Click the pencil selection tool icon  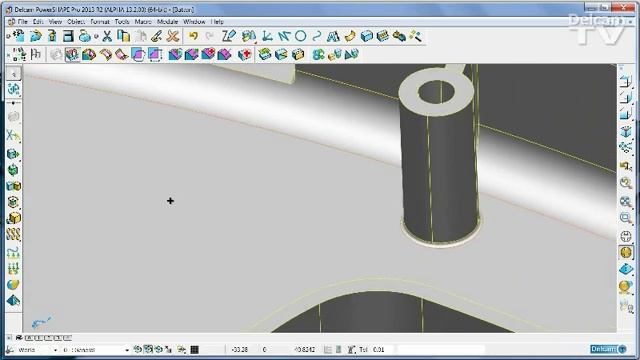point(229,36)
